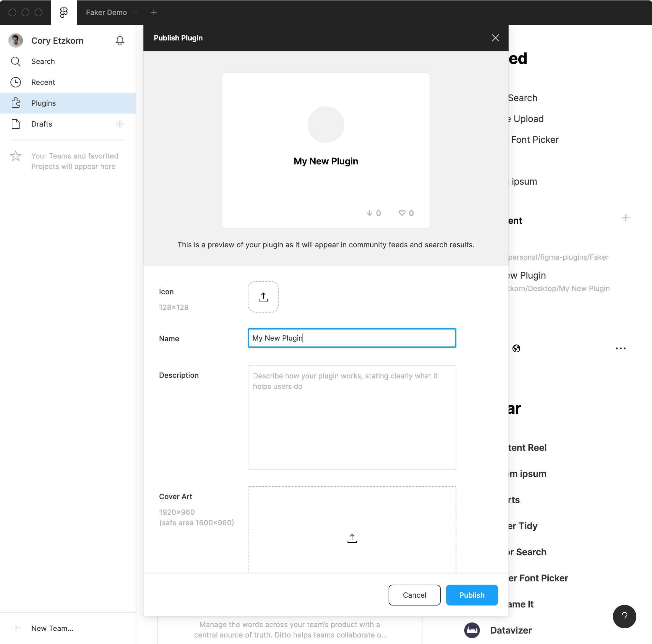The height and width of the screenshot is (644, 652).
Task: Upload a plugin icon image
Action: [x=263, y=297]
